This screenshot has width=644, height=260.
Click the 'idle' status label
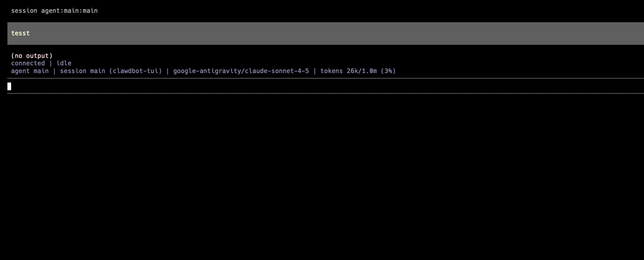pyautogui.click(x=64, y=63)
